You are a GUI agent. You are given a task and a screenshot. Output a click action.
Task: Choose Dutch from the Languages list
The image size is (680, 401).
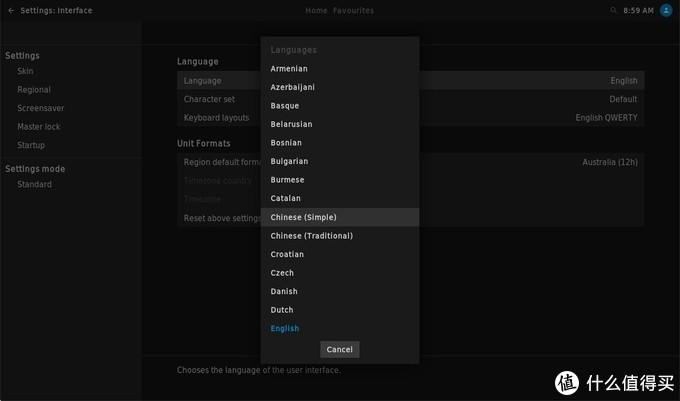[x=282, y=310]
